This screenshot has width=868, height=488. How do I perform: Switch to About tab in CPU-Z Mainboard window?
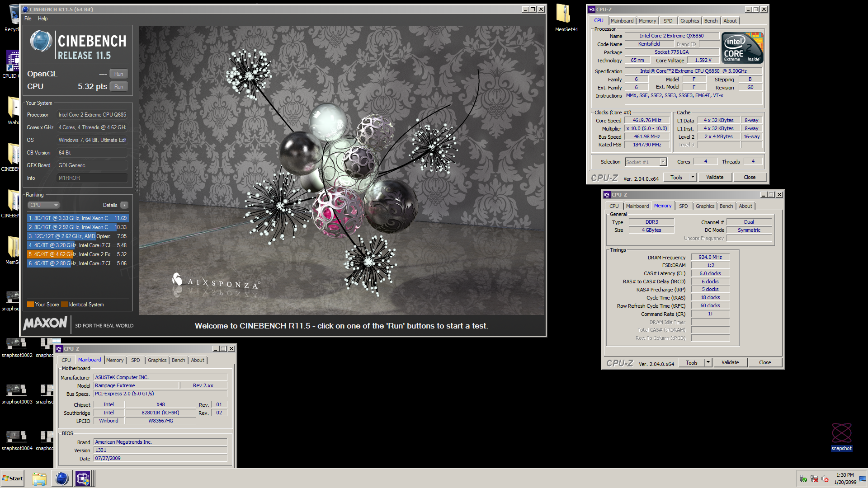point(198,360)
